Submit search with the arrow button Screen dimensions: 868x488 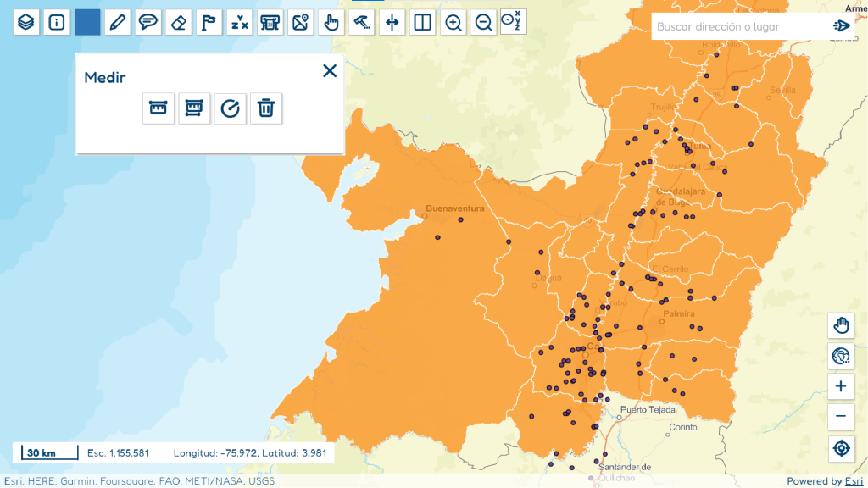[x=842, y=26]
